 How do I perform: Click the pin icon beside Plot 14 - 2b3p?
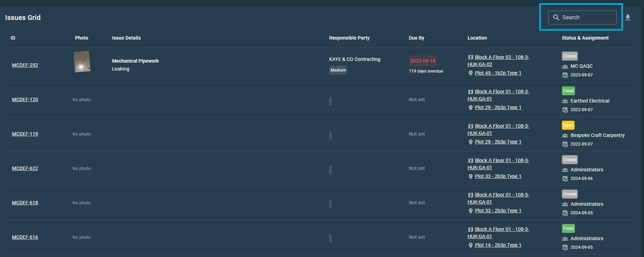click(x=471, y=245)
